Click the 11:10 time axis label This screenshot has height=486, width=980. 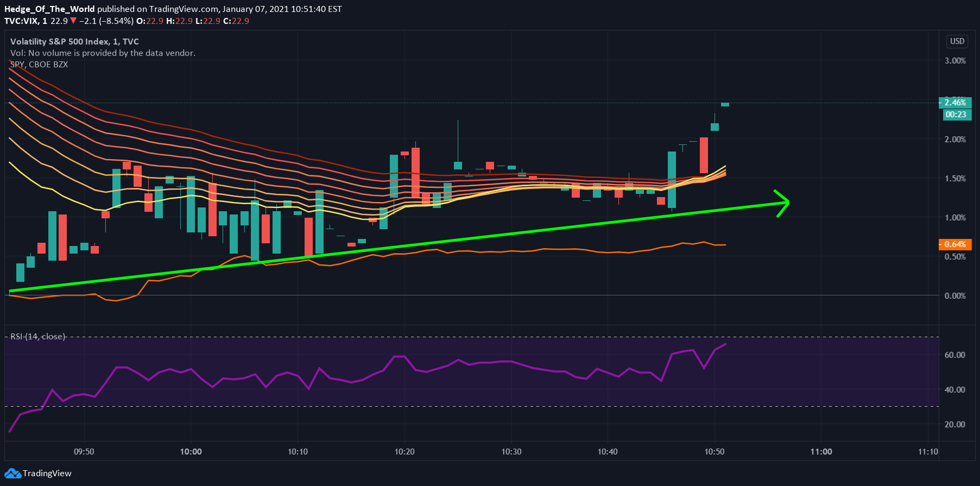[x=928, y=452]
